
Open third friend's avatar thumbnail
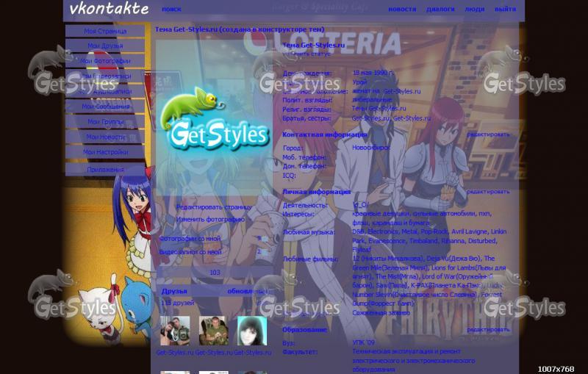(252, 331)
